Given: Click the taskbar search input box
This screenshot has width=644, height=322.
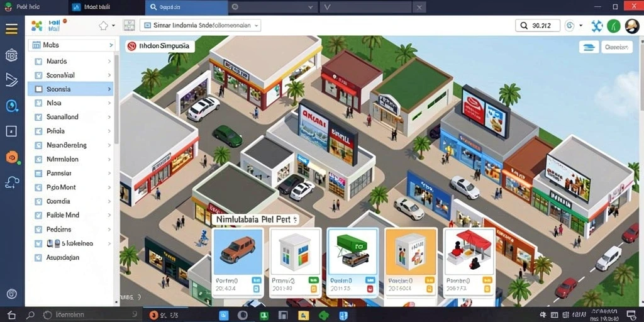Looking at the screenshot, I should pos(90,315).
